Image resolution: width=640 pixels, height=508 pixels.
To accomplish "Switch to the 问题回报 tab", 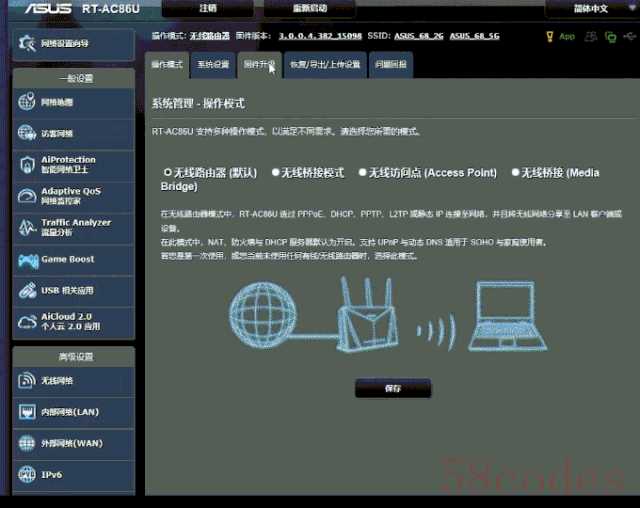I will (391, 64).
